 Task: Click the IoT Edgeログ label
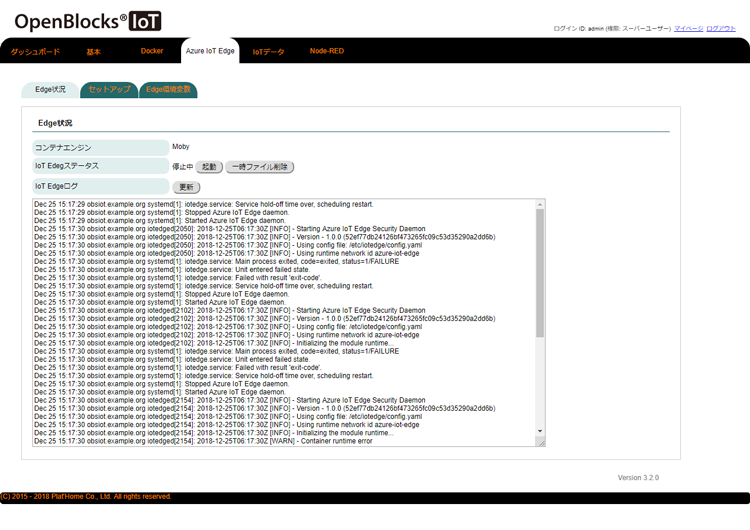[x=100, y=186]
